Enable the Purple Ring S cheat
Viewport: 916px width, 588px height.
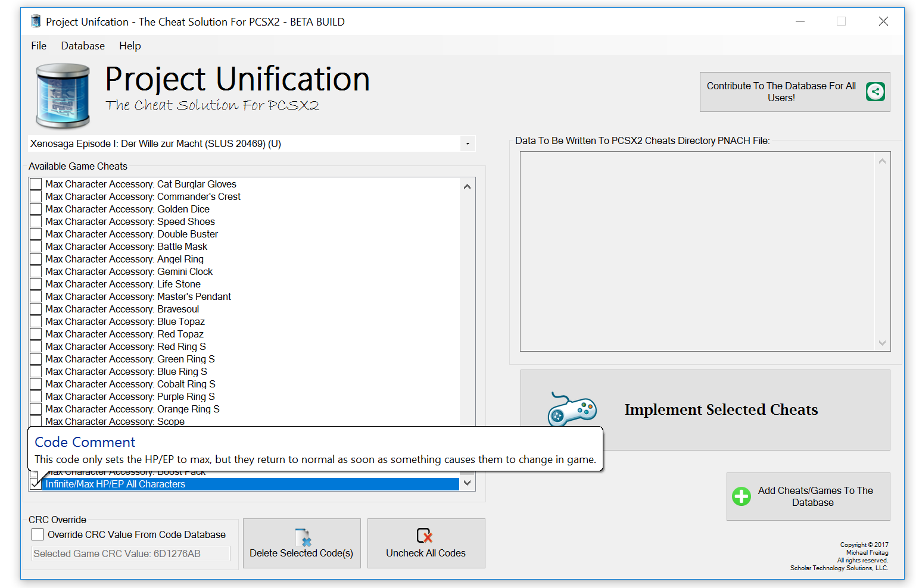[36, 396]
